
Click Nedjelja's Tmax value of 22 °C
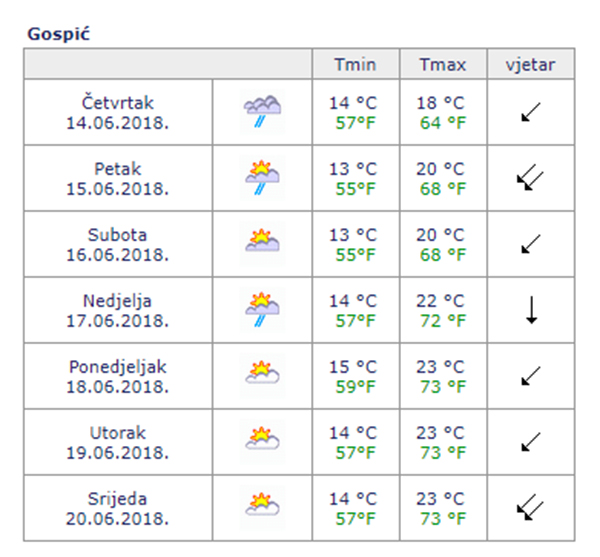click(440, 300)
